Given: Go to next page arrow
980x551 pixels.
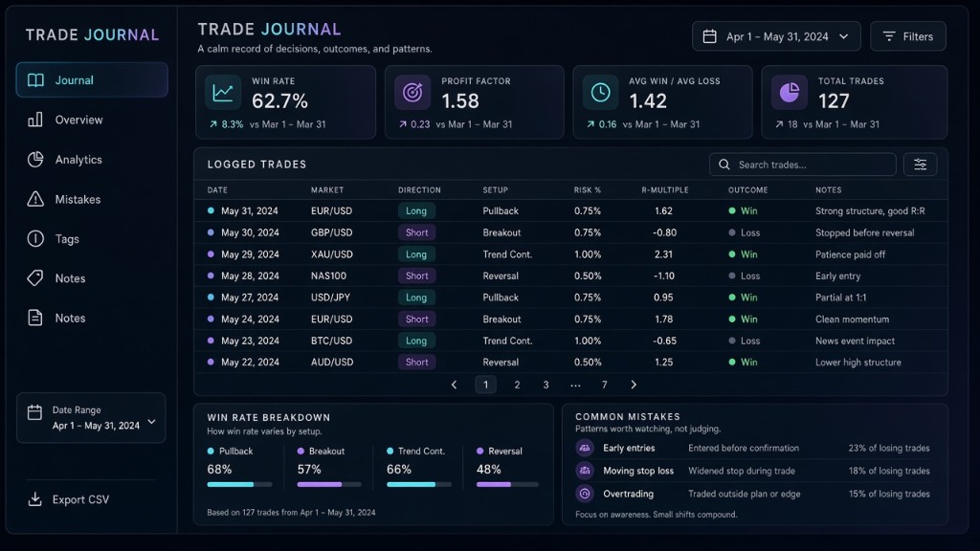Looking at the screenshot, I should click(634, 385).
